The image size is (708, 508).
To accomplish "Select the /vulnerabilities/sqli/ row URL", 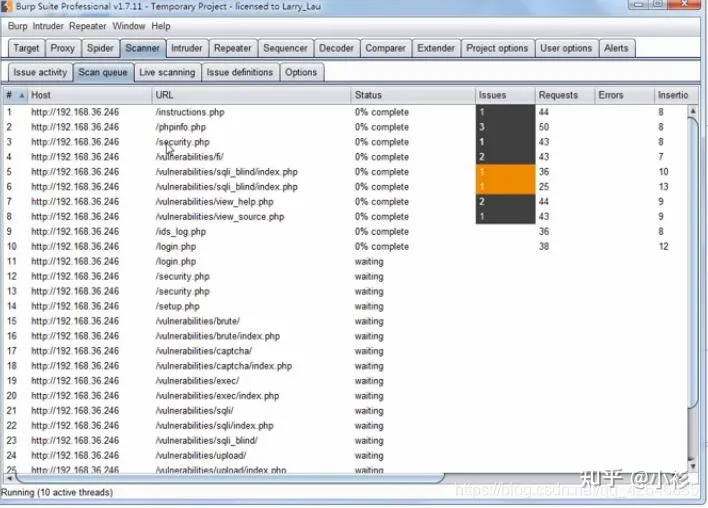I will pyautogui.click(x=195, y=410).
